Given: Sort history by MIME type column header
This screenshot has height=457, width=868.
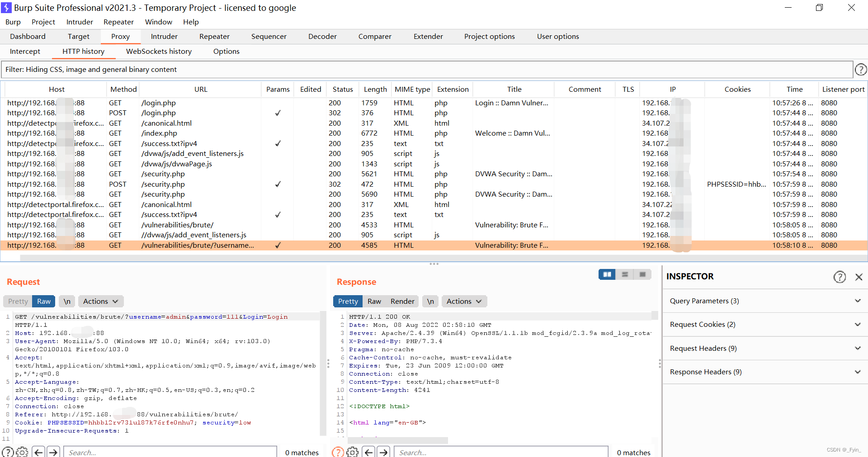Looking at the screenshot, I should pos(412,90).
